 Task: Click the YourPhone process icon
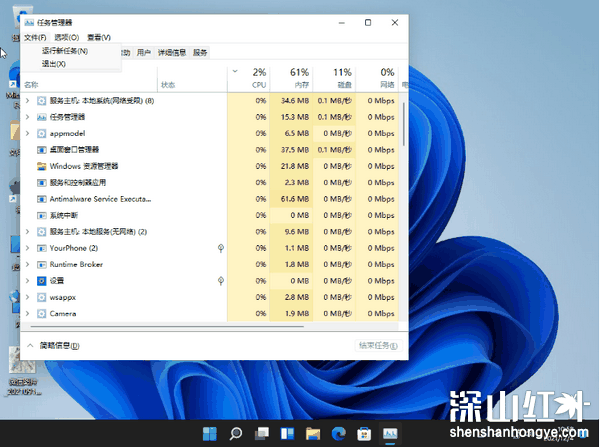(41, 248)
